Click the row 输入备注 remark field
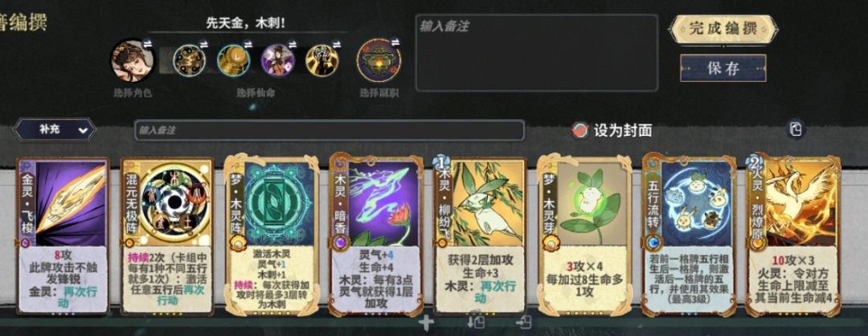This screenshot has width=868, height=336. click(330, 131)
